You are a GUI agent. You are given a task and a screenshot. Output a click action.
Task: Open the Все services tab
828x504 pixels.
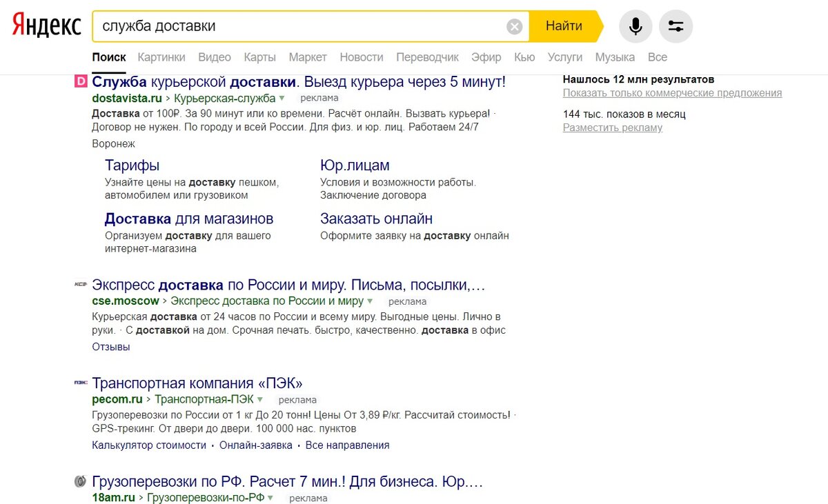[x=658, y=57]
